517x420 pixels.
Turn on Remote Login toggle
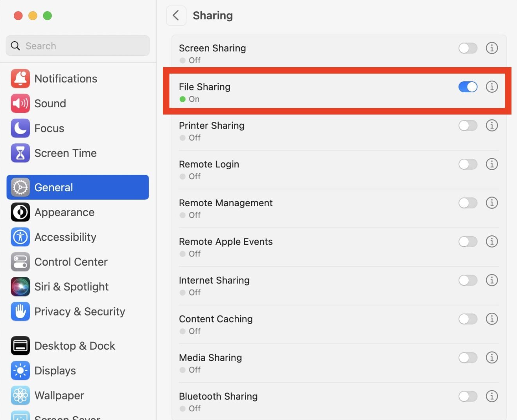(467, 164)
